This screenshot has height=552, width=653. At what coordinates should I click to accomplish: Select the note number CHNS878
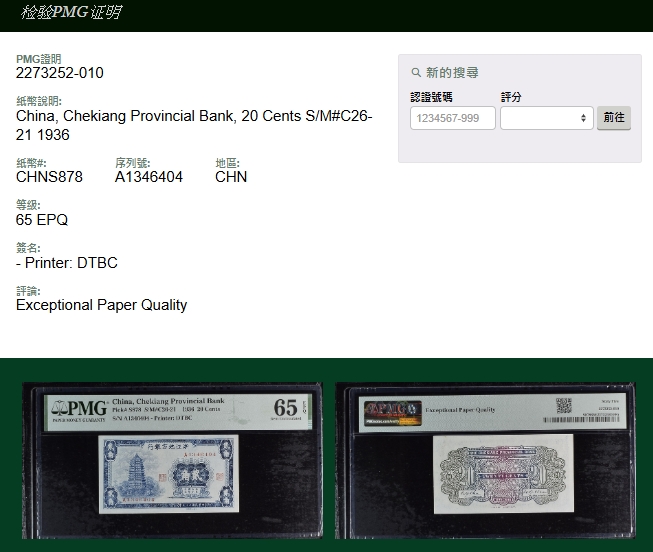click(x=49, y=177)
